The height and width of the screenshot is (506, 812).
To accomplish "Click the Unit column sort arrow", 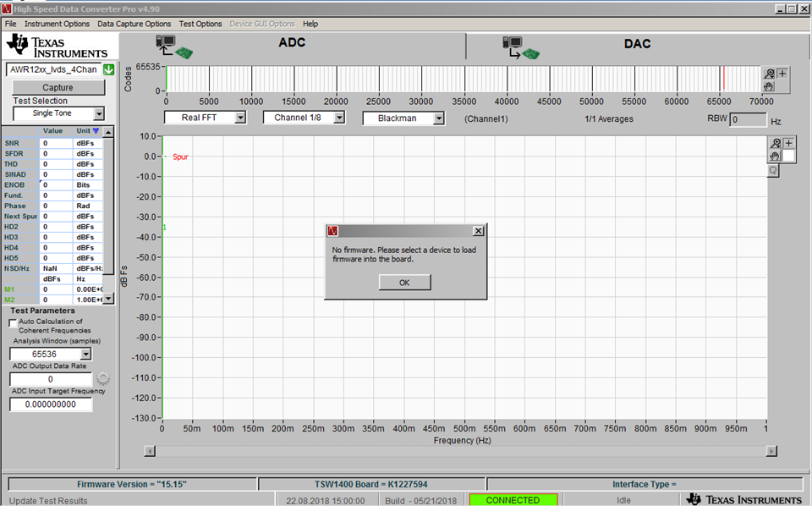I will pos(96,131).
